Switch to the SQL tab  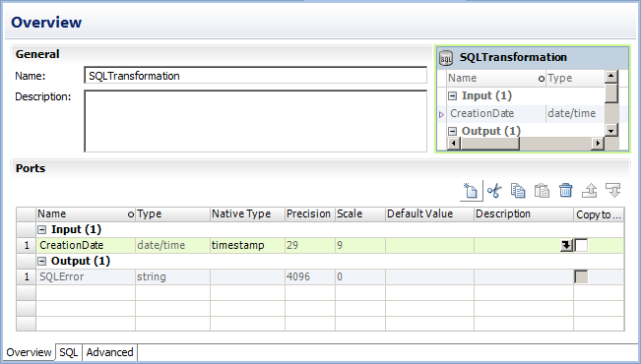(x=69, y=352)
